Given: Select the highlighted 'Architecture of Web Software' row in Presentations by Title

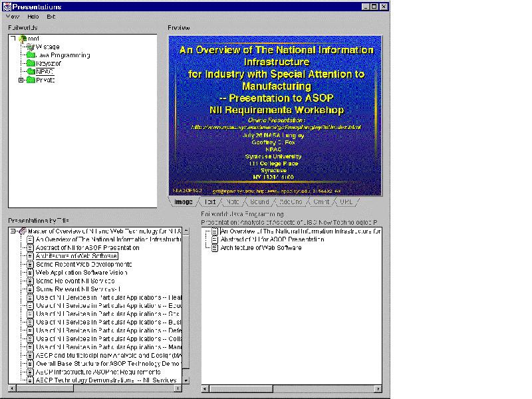Looking at the screenshot, I should tap(76, 256).
